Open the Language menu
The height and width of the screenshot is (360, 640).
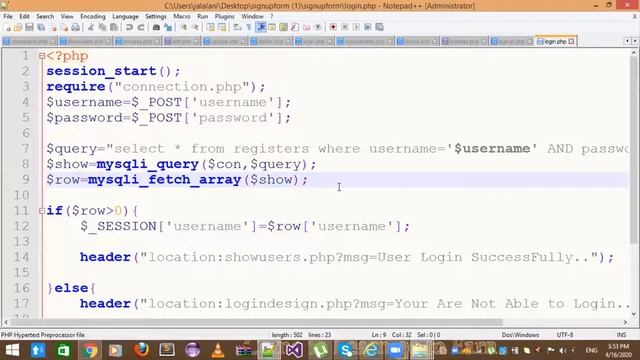pos(125,16)
